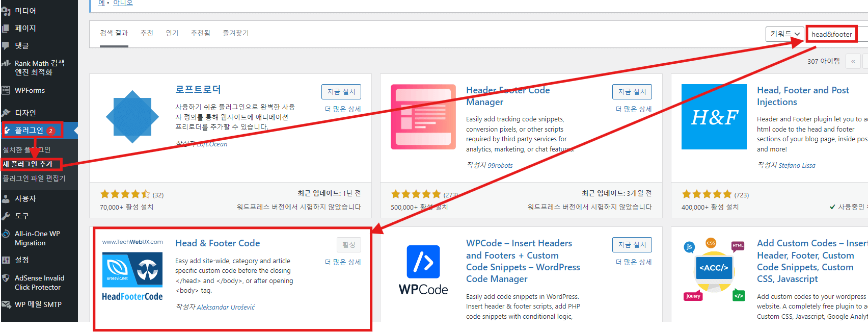
Task: Click the 723 reviews star rating
Action: pyautogui.click(x=707, y=194)
